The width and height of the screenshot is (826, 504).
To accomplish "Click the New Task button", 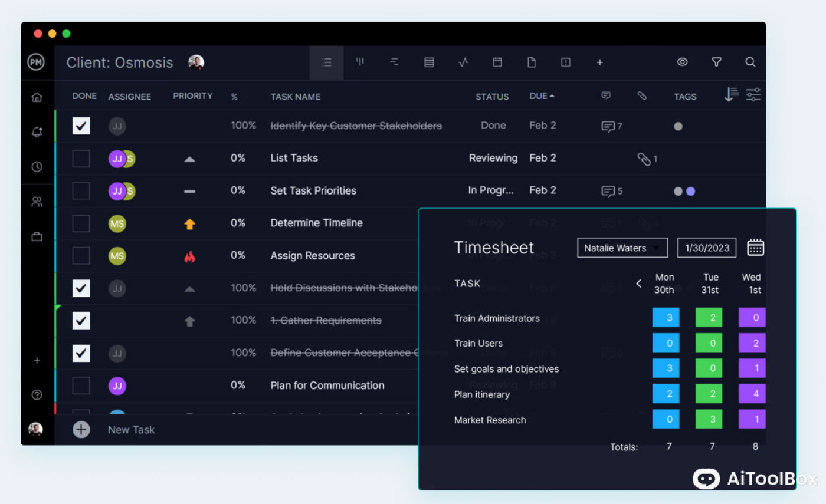I will tap(81, 430).
